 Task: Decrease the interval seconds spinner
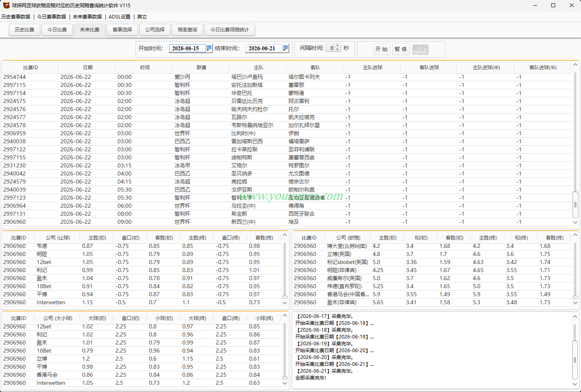click(x=338, y=50)
